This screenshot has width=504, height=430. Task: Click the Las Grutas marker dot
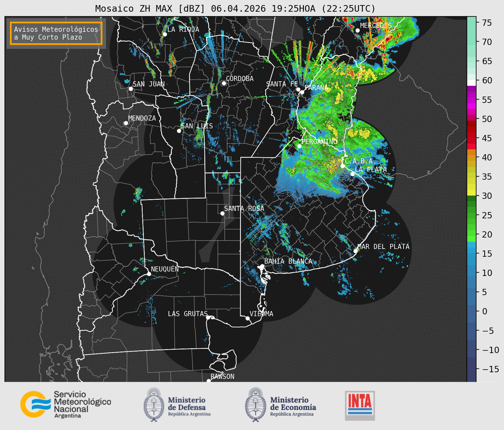(x=208, y=317)
